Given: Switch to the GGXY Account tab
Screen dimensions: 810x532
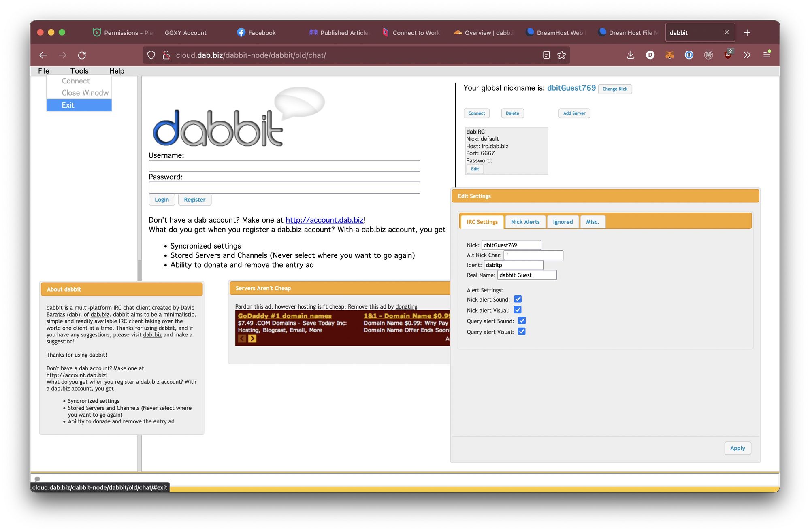Looking at the screenshot, I should [185, 33].
